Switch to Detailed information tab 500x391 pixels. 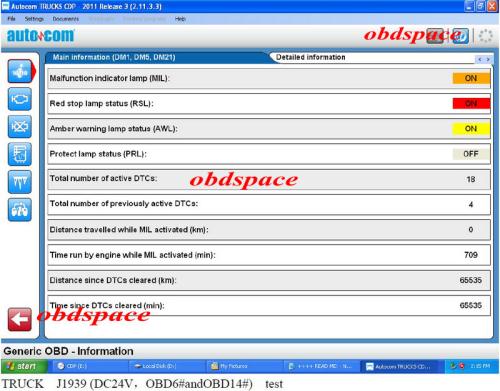pos(310,57)
